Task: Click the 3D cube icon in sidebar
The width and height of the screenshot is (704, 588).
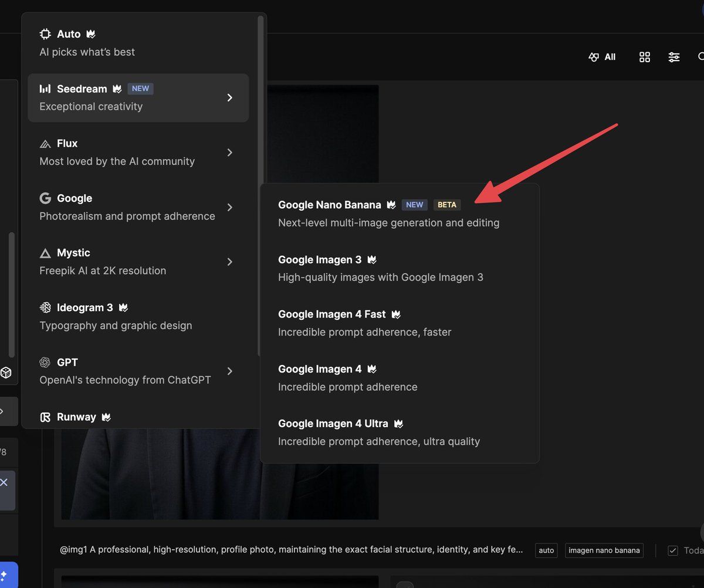Action: pos(6,373)
